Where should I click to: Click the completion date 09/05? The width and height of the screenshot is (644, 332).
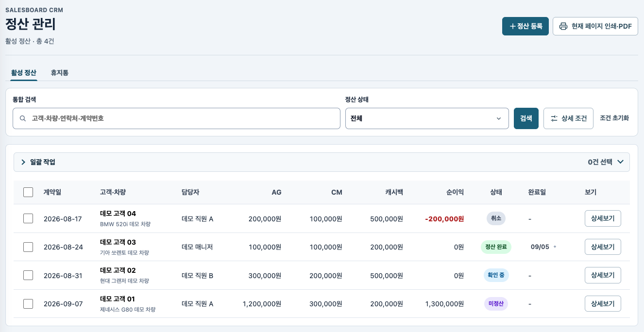click(540, 247)
